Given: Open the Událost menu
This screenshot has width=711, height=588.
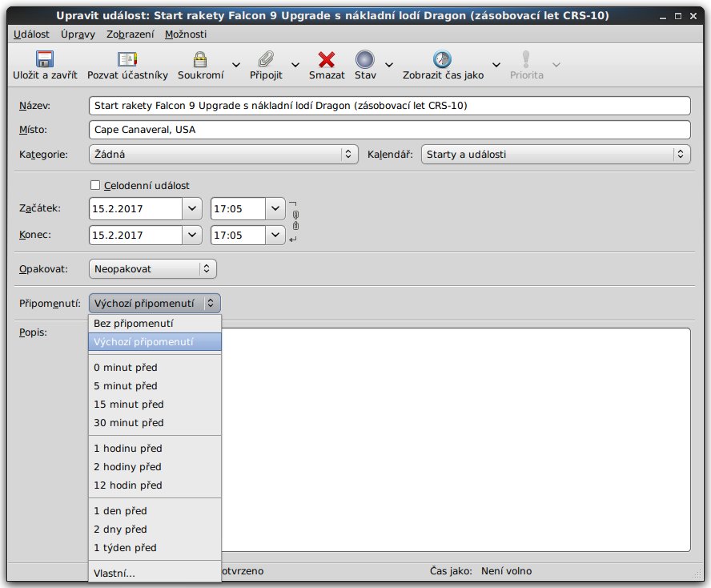Looking at the screenshot, I should click(x=32, y=34).
